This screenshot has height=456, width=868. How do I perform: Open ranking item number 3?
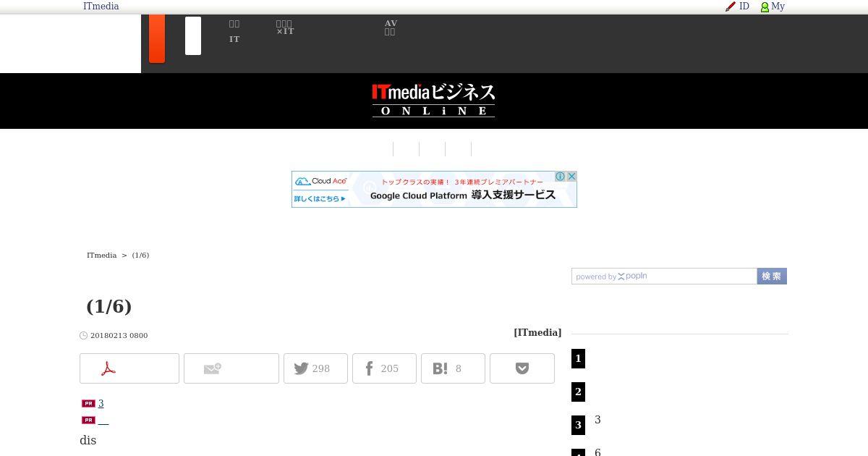578,425
